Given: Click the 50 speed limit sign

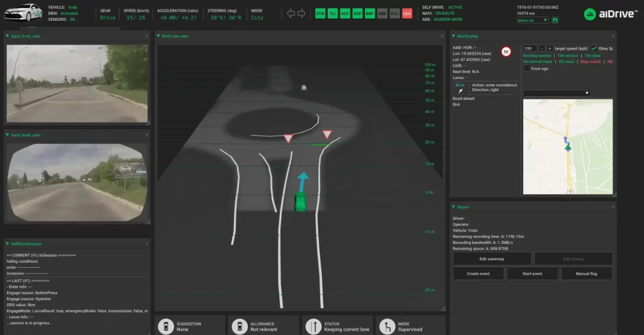Looking at the screenshot, I should (506, 52).
